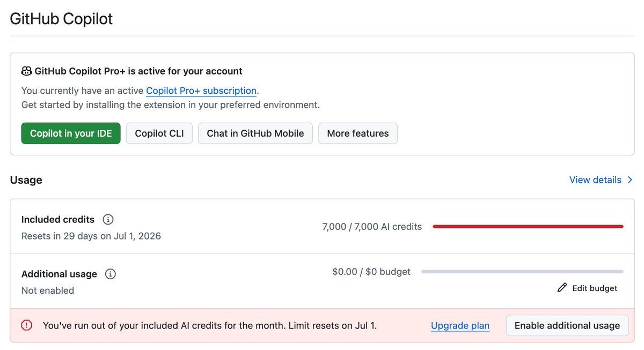This screenshot has width=644, height=350.
Task: Open Copilot in your IDE
Action: pos(71,133)
